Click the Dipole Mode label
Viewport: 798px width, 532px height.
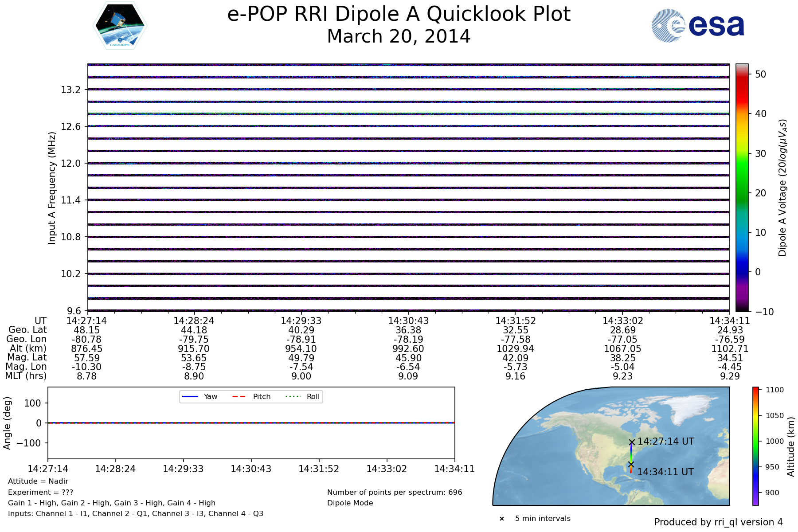[x=350, y=503]
